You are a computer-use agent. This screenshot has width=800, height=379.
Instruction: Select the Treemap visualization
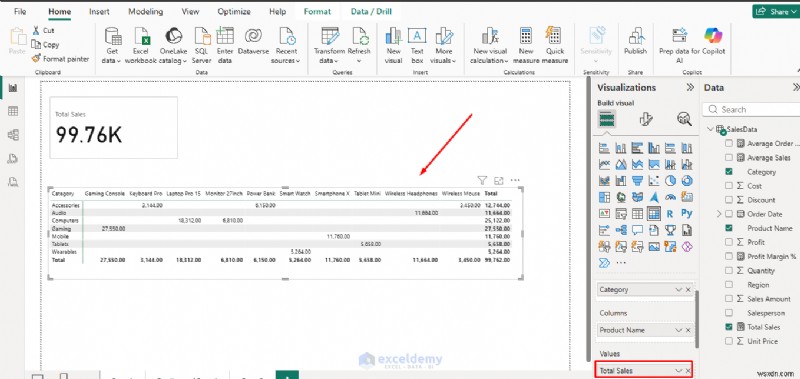(x=605, y=197)
